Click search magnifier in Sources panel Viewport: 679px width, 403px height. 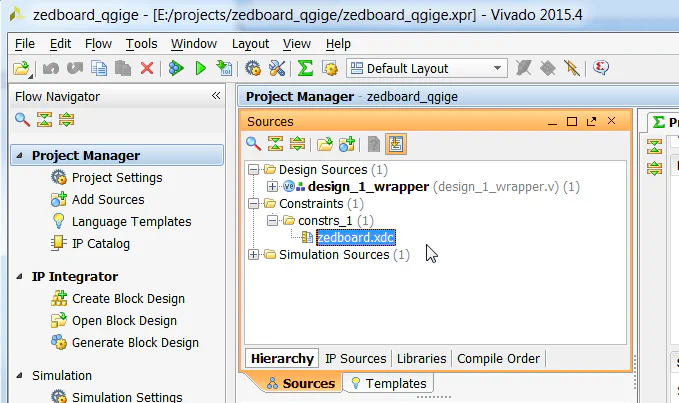[254, 143]
